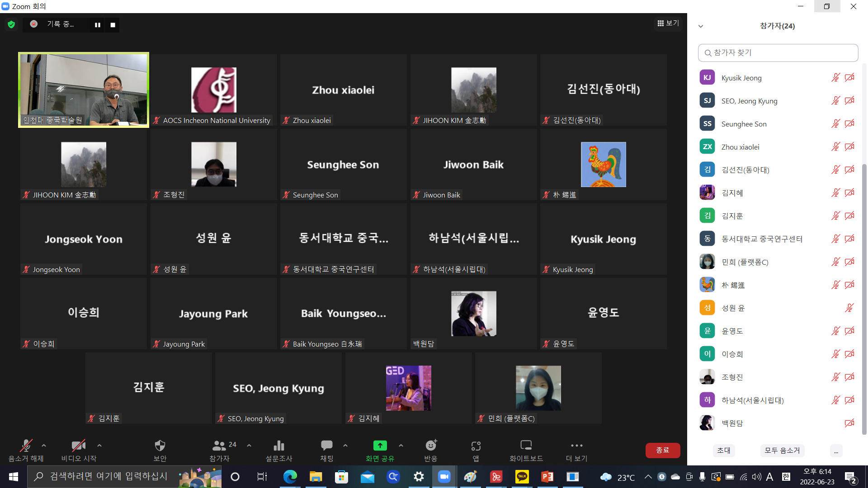Show hidden system tray icons

(648, 477)
